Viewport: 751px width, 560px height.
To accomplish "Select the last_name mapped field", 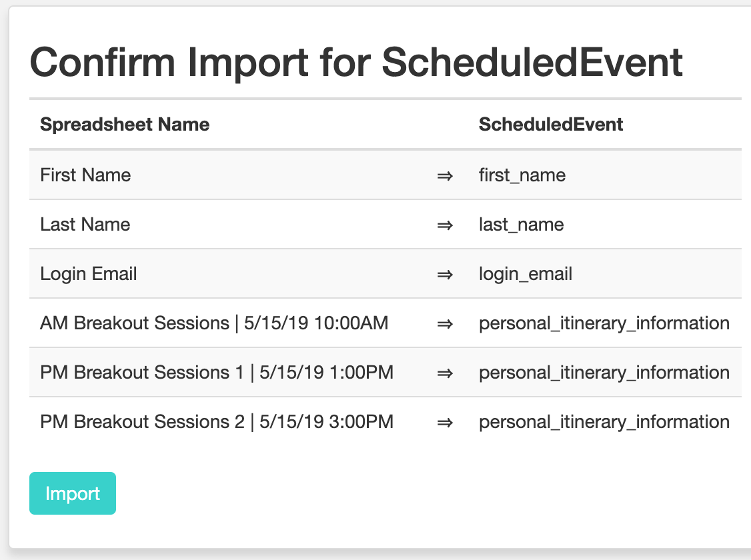I will pyautogui.click(x=520, y=224).
